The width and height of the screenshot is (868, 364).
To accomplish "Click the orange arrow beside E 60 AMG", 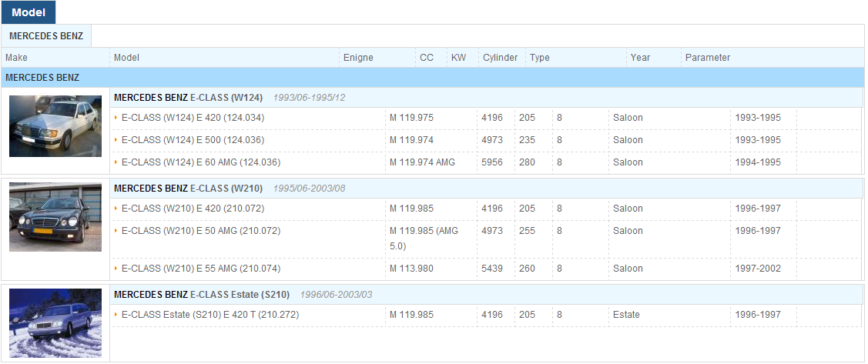I will [x=116, y=162].
